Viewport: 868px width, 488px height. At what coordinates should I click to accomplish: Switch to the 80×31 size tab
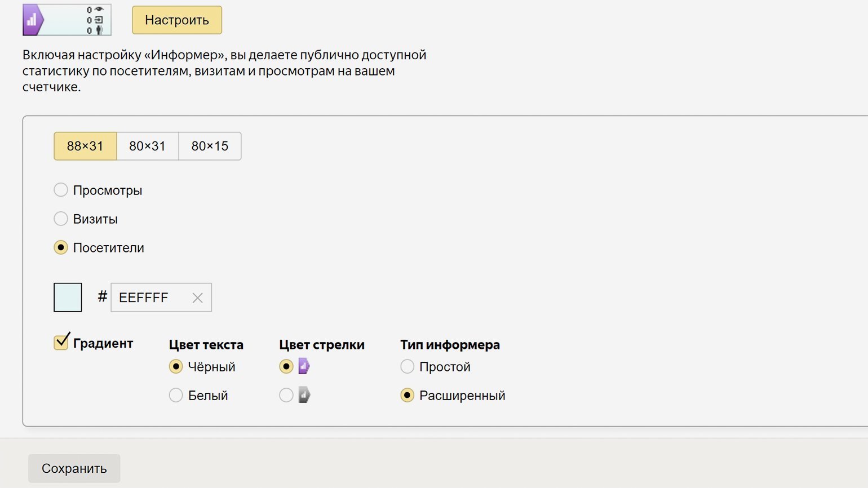click(147, 147)
